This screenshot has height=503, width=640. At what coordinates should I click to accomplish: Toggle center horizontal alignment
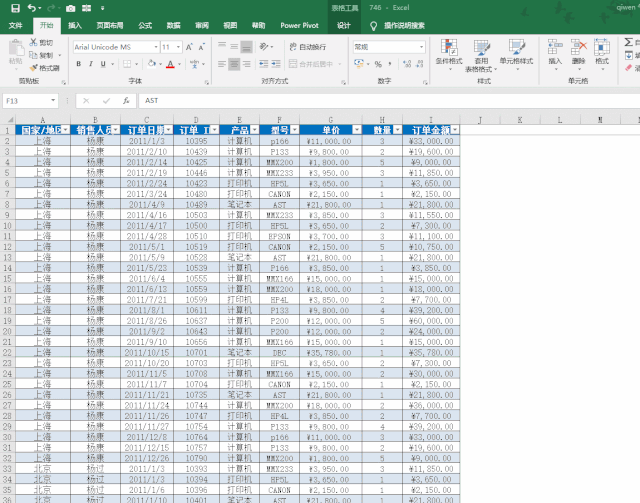[232, 64]
